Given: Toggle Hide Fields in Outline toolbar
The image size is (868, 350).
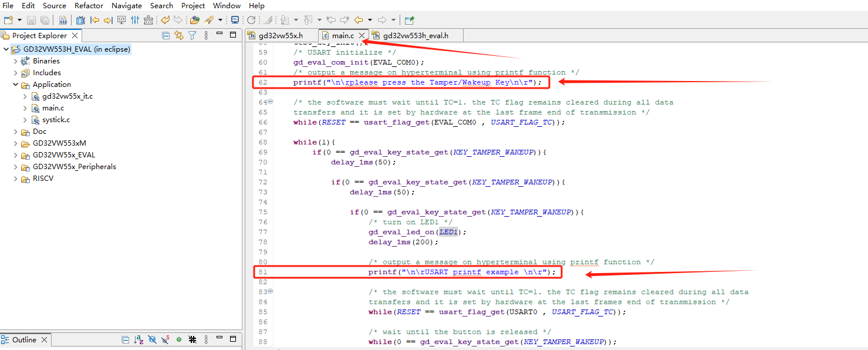Looking at the screenshot, I should [153, 339].
